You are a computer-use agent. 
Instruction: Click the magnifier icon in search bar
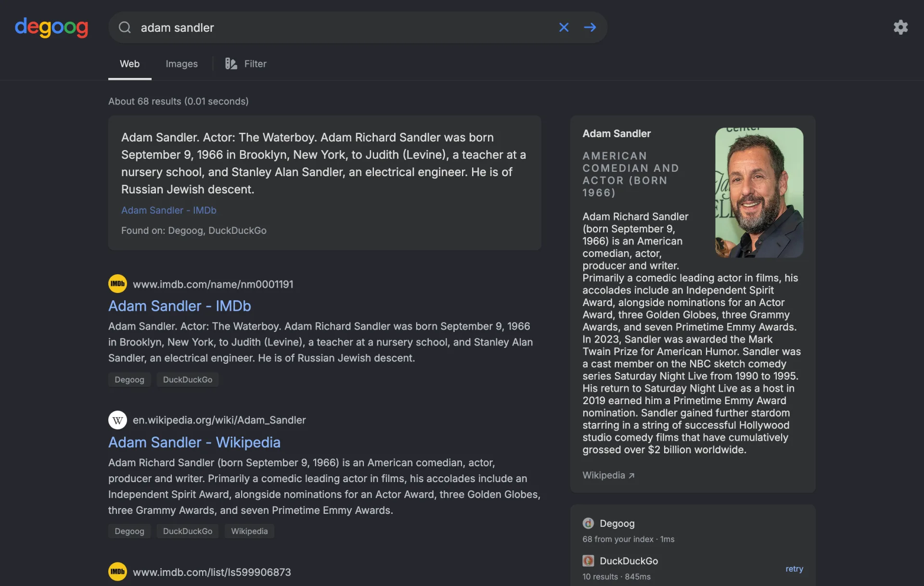pyautogui.click(x=125, y=27)
